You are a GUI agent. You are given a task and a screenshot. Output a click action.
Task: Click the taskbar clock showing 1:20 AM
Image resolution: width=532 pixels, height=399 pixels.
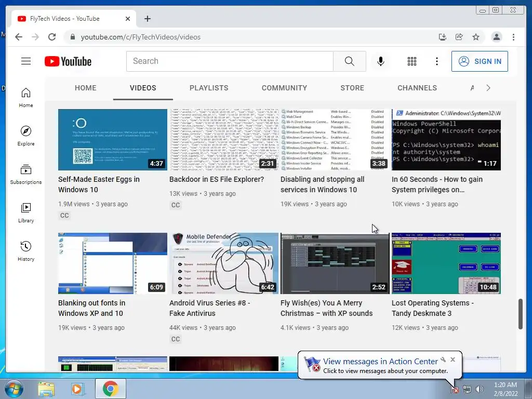pos(506,389)
